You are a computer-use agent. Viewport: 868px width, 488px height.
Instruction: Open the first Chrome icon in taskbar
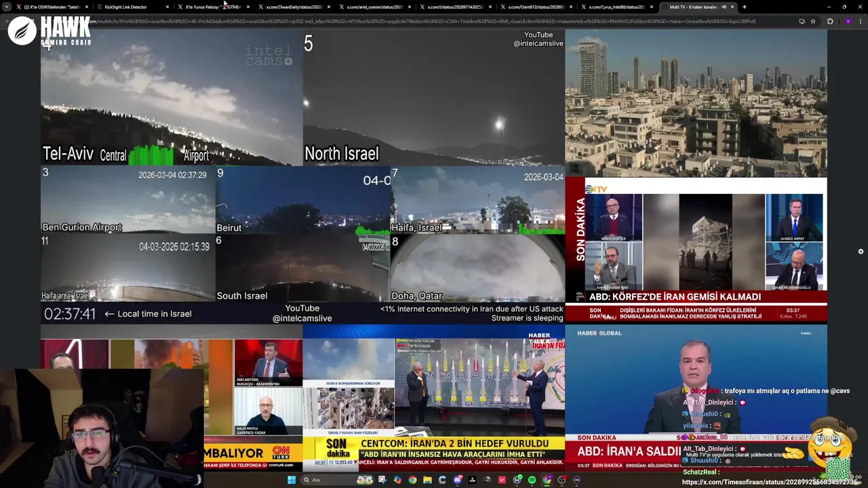coord(412,480)
